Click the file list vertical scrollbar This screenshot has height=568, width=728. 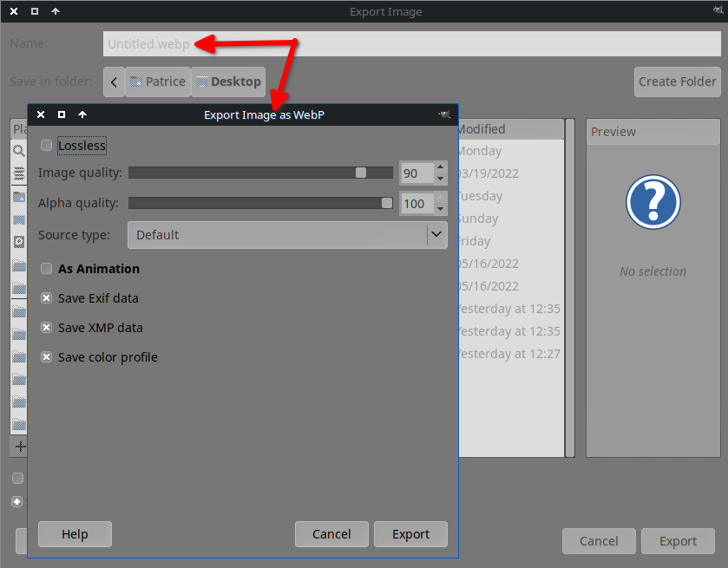point(570,288)
